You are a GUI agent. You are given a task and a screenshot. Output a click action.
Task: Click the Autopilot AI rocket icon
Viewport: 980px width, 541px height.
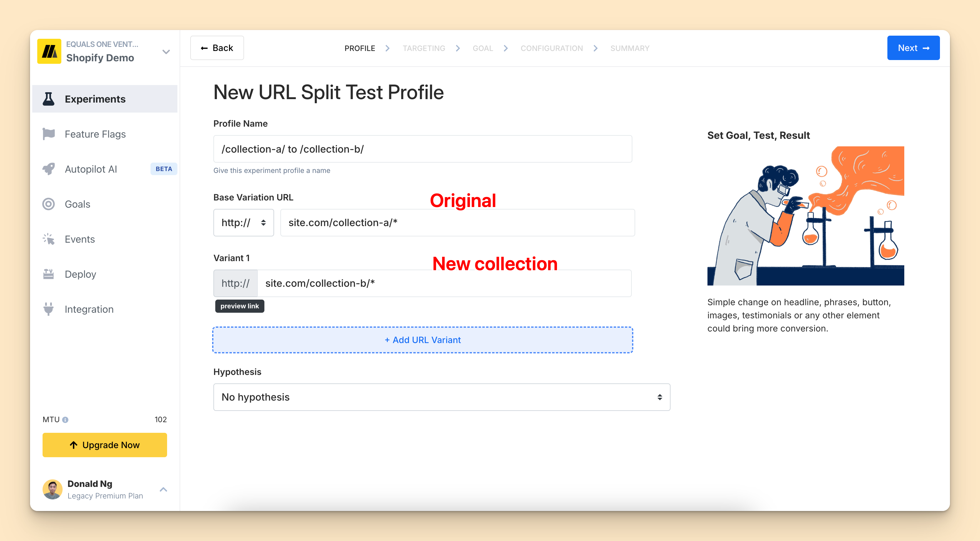coord(48,169)
